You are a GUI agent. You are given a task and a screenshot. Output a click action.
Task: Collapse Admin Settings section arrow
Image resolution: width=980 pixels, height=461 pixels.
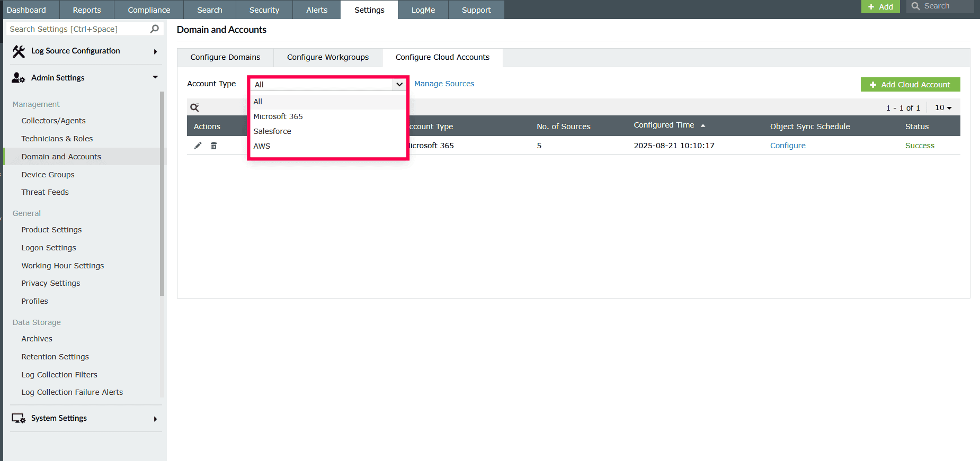click(x=155, y=77)
